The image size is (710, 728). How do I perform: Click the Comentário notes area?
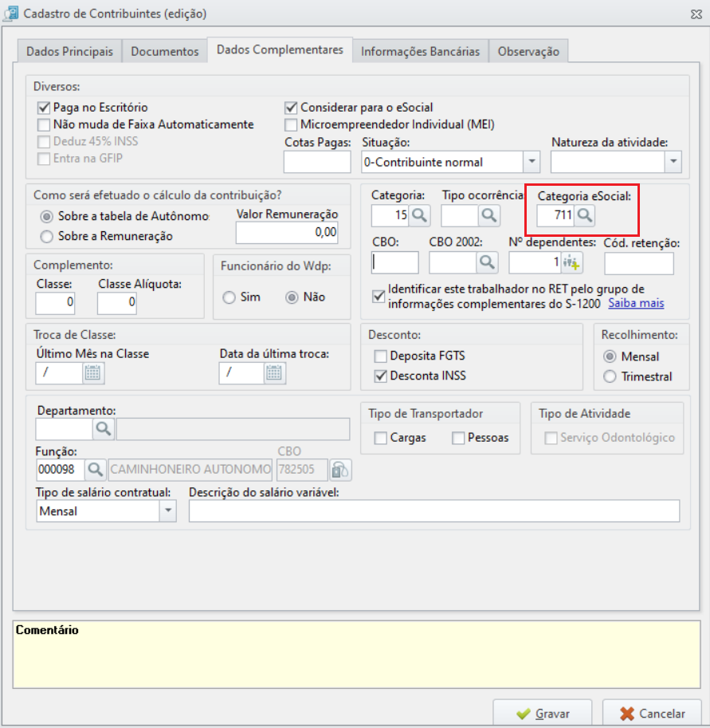coord(356,655)
